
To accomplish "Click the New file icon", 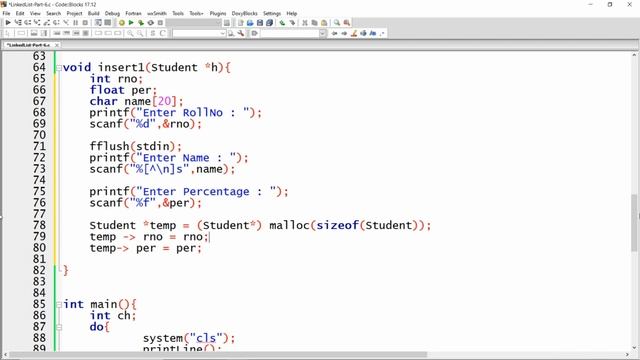I will pos(240,23).
